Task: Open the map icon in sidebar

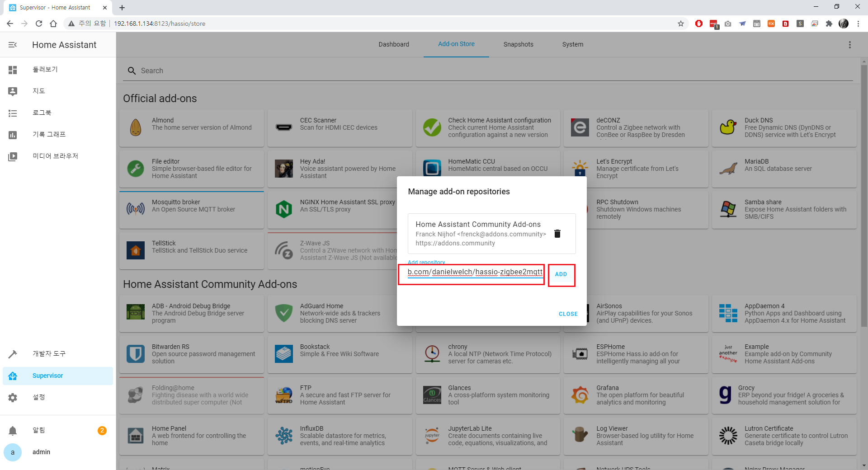Action: tap(13, 91)
